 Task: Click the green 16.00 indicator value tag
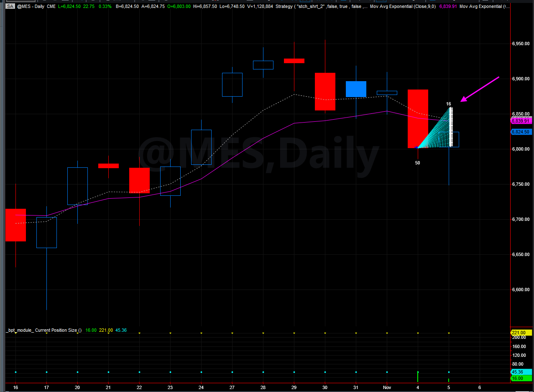pyautogui.click(x=521, y=378)
